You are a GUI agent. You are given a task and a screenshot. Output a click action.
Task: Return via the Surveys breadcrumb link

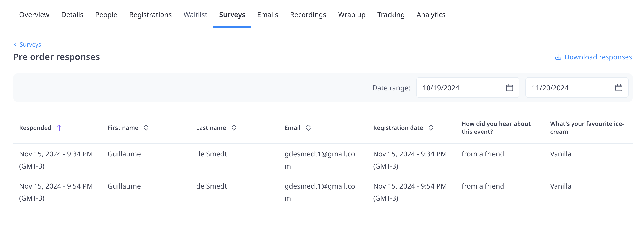(x=30, y=45)
